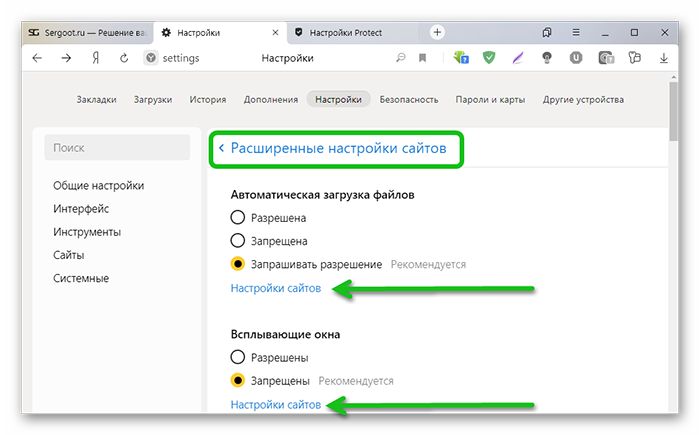Go to Инструменты in sidebar
The height and width of the screenshot is (435, 700).
point(87,232)
